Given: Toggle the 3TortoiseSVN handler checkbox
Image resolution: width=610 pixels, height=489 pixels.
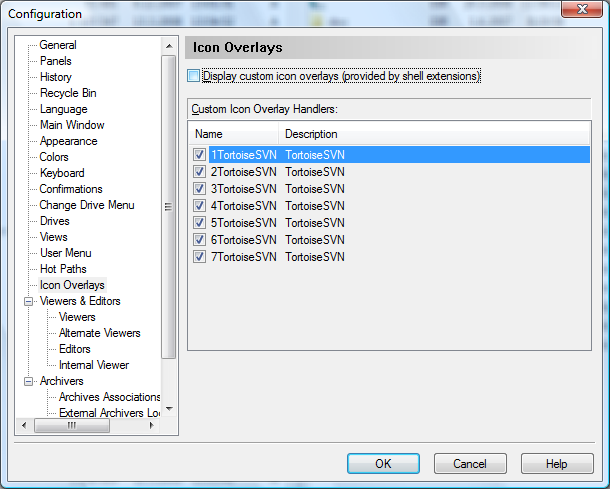Looking at the screenshot, I should 199,189.
